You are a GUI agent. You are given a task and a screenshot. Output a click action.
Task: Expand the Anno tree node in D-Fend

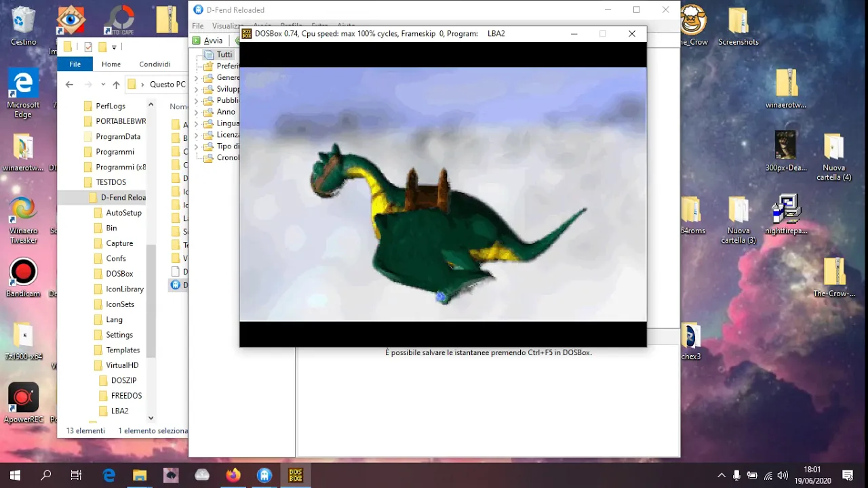tap(196, 113)
